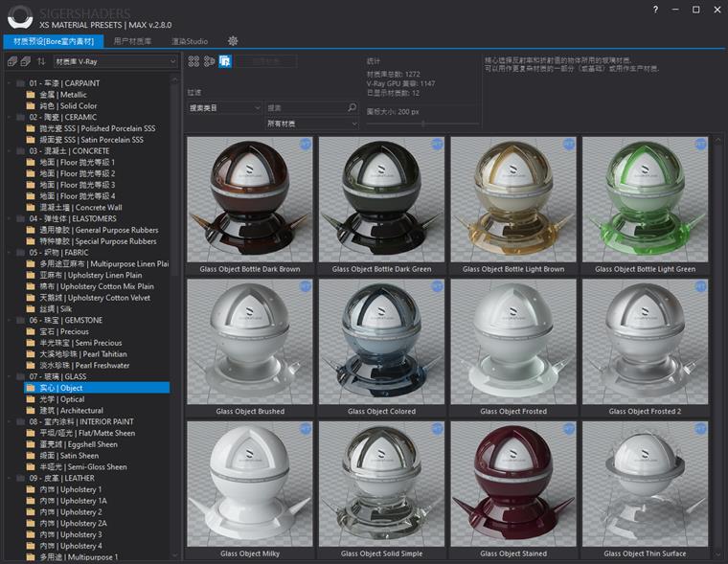Viewport: 728px width, 564px height.
Task: Adjust the icon size slider
Action: click(423, 124)
